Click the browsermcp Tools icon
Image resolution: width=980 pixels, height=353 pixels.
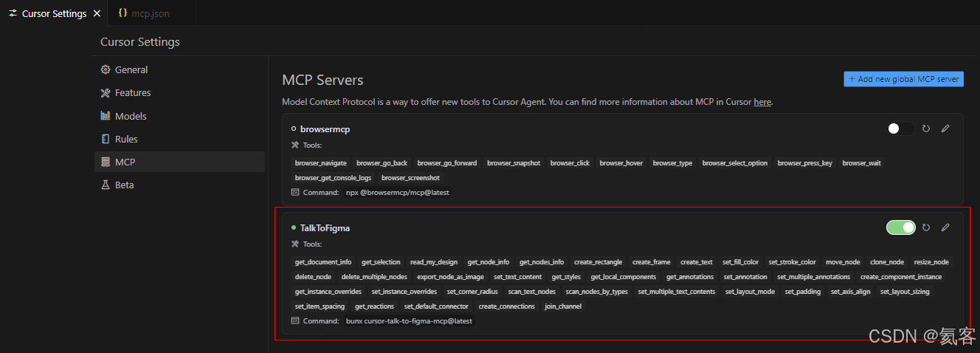coord(295,145)
